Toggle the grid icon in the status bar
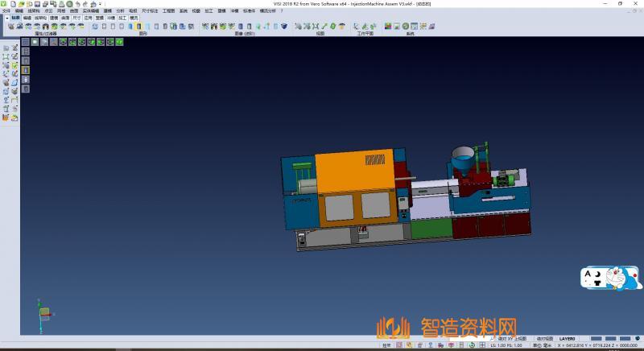Viewport: 644px width, 351px height. pos(482,345)
